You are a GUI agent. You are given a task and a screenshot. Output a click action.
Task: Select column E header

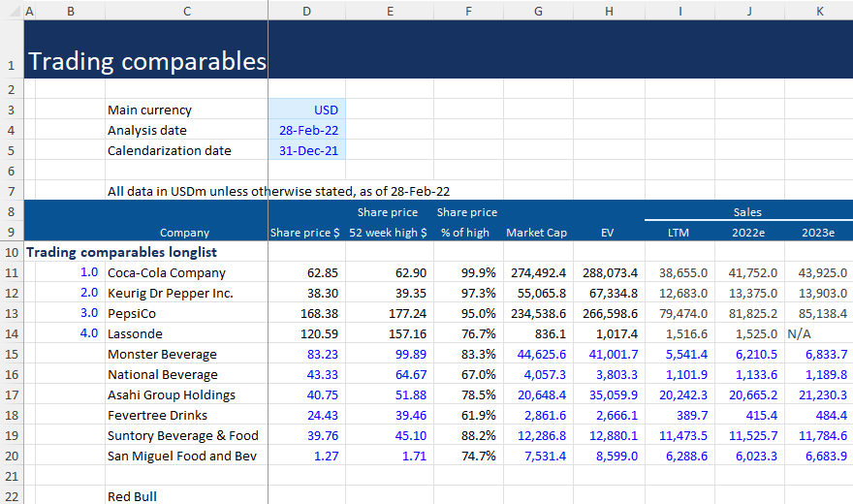[390, 11]
